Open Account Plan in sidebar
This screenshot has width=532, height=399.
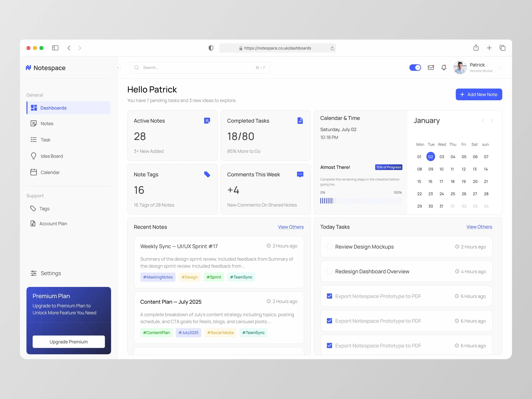pyautogui.click(x=53, y=224)
